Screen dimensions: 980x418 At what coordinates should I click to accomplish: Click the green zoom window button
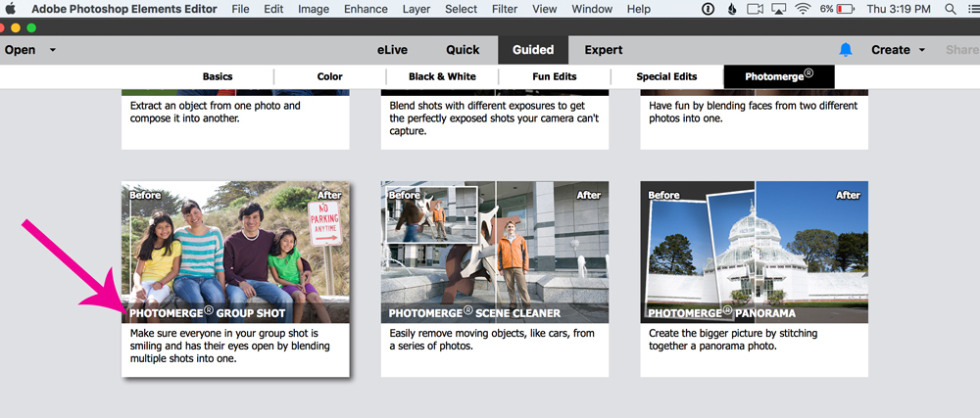pos(31,27)
